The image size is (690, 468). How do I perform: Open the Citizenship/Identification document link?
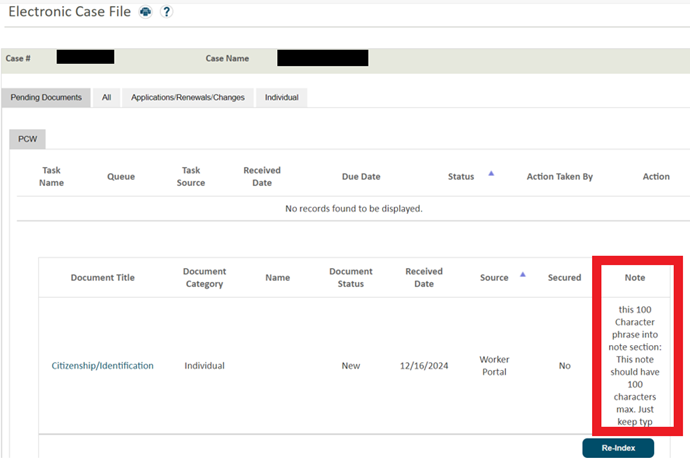tap(103, 366)
